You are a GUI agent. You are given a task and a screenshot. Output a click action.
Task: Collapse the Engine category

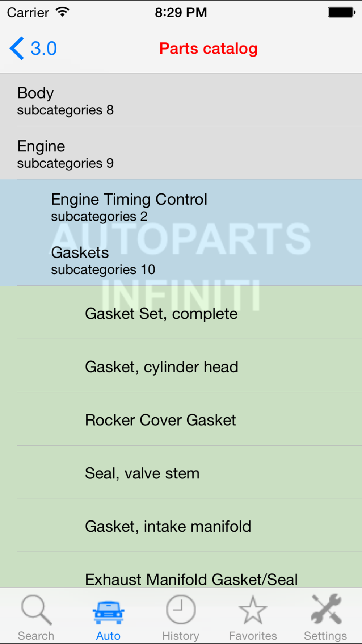(x=181, y=154)
